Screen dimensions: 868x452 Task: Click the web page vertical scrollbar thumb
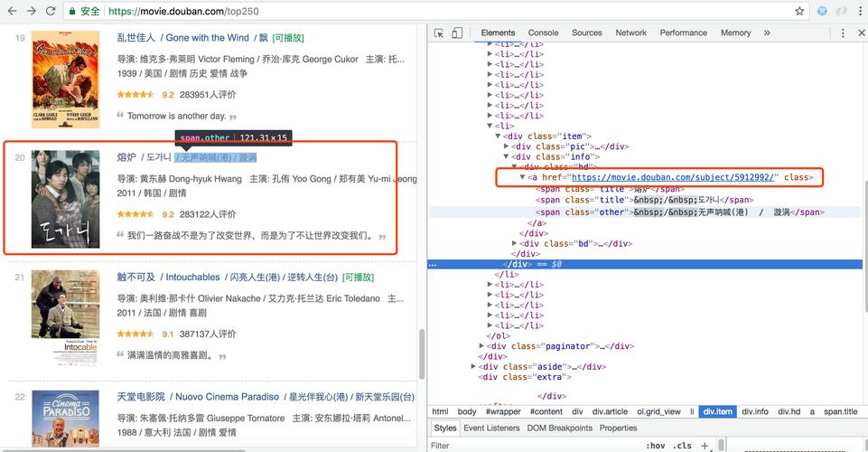tap(422, 354)
